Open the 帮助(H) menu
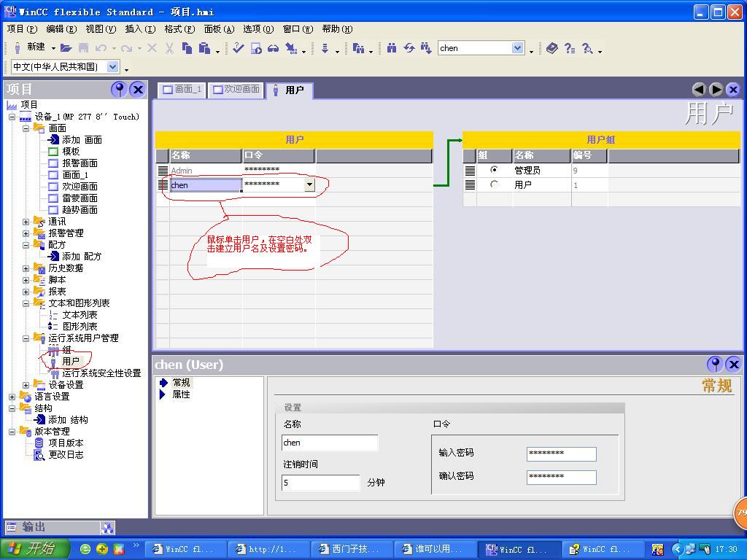This screenshot has width=747, height=560. point(337,29)
